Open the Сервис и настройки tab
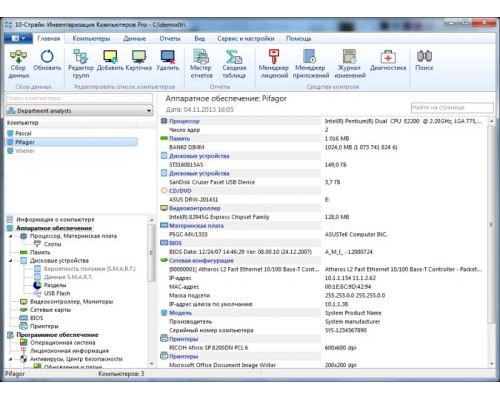This screenshot has width=500, height=400. pos(246,39)
